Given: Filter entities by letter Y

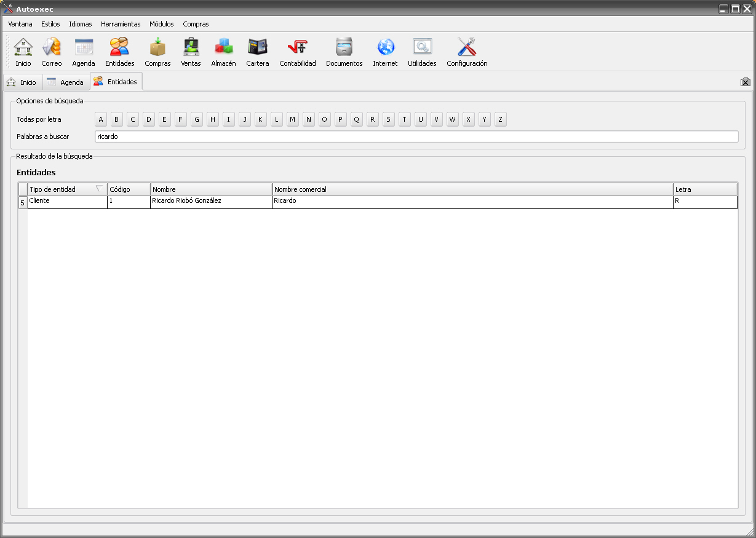Looking at the screenshot, I should (485, 119).
